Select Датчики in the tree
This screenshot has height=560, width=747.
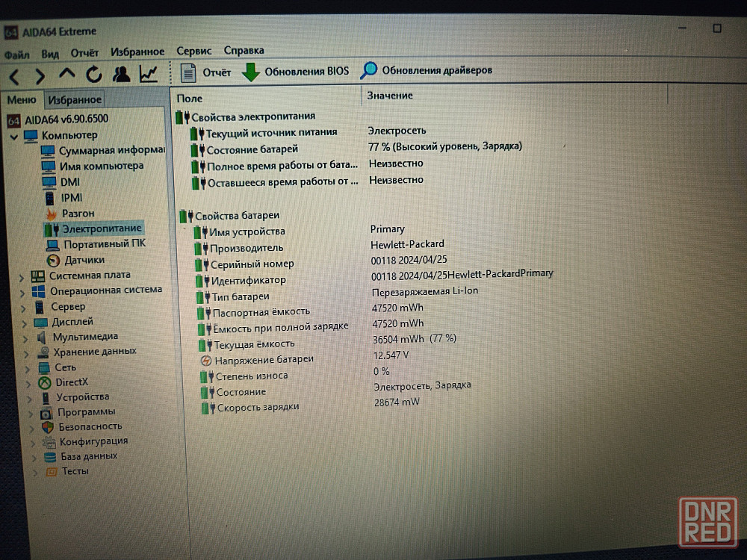click(84, 260)
